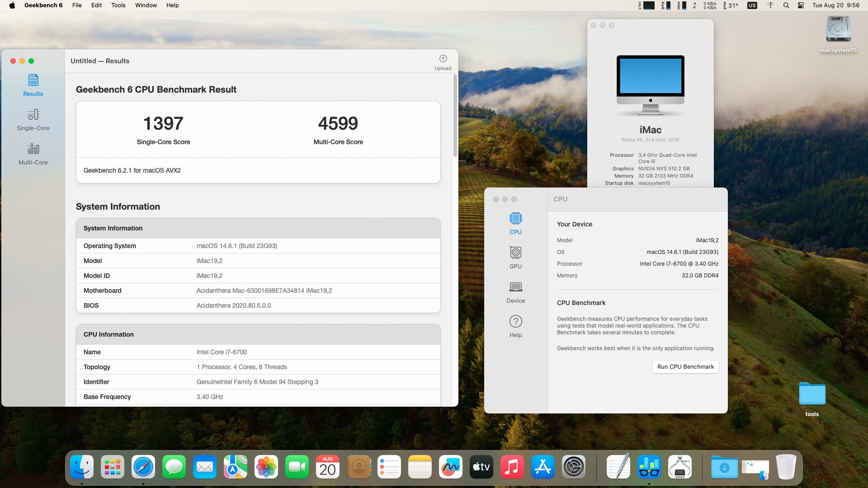
Task: Click the Single-Core Score value 1397
Action: pyautogui.click(x=163, y=123)
